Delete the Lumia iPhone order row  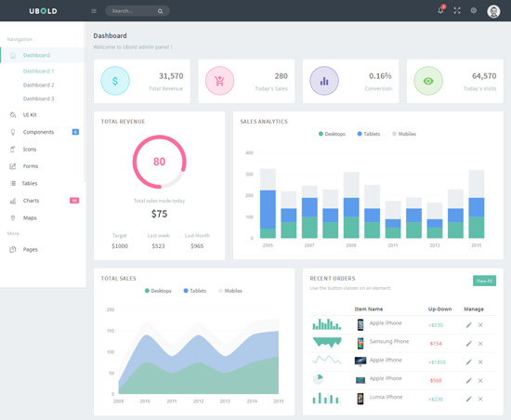pos(480,399)
